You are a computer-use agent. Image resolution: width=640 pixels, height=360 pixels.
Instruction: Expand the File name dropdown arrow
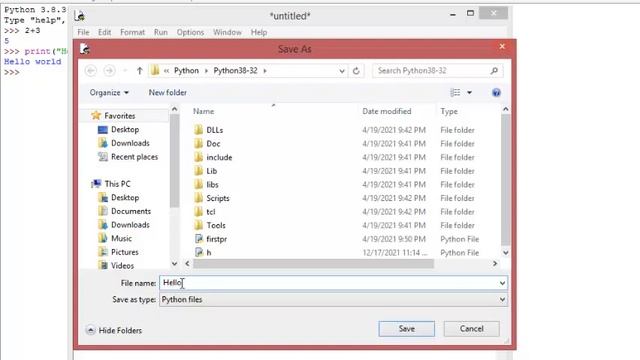point(502,283)
